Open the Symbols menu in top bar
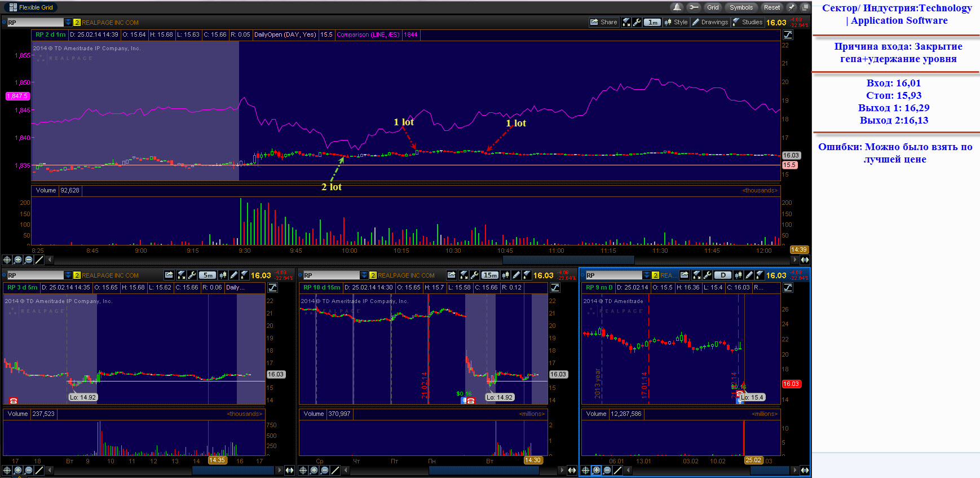Image resolution: width=980 pixels, height=478 pixels. tap(741, 7)
